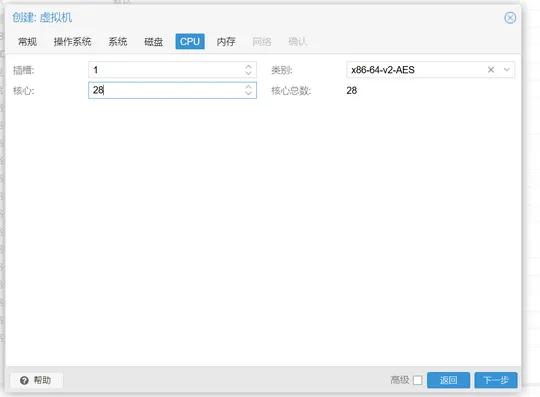Select the active CPU tab

pos(190,42)
